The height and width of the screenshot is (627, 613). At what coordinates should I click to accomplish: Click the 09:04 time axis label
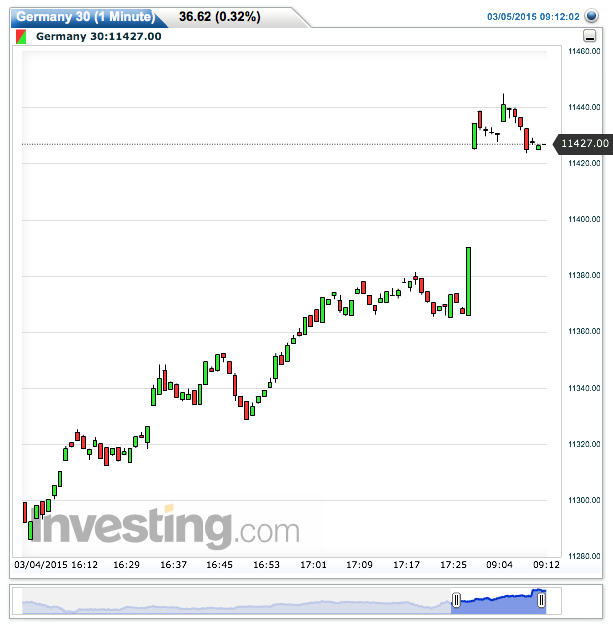499,565
